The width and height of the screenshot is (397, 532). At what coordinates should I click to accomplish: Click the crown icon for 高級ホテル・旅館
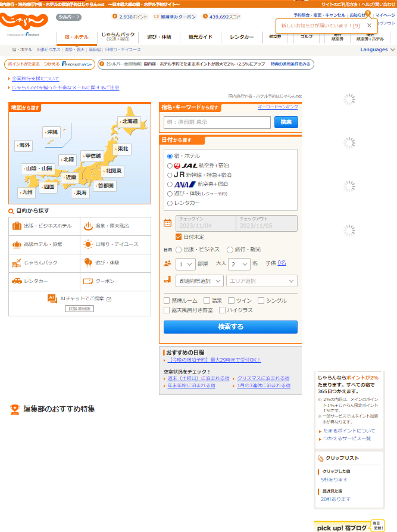[17, 244]
